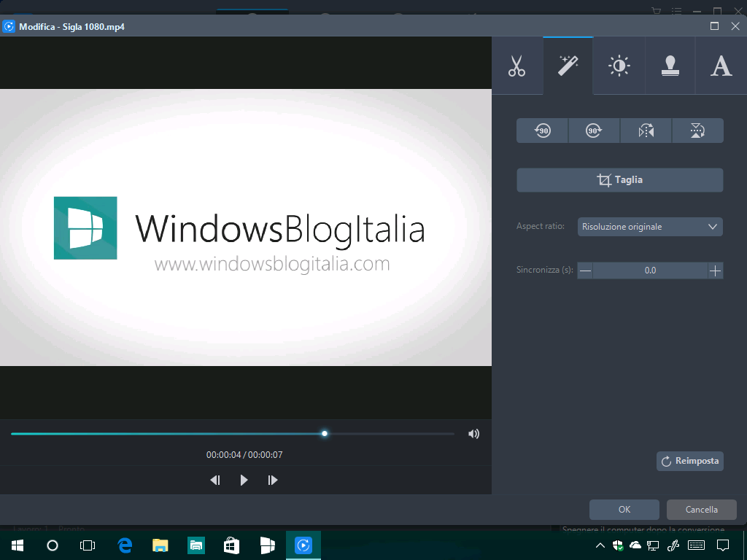This screenshot has width=747, height=560.
Task: Decrease Sincronizza value with minus
Action: (x=586, y=271)
